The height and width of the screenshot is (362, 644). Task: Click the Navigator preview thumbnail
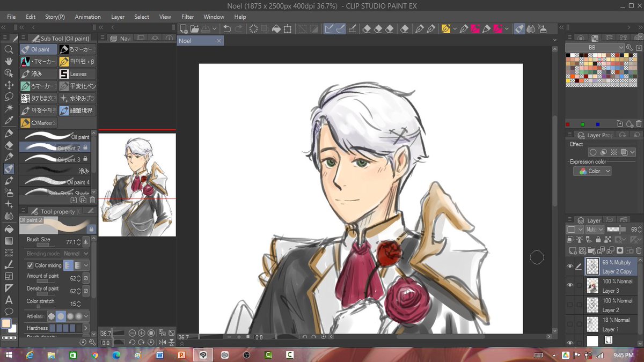[x=137, y=184]
